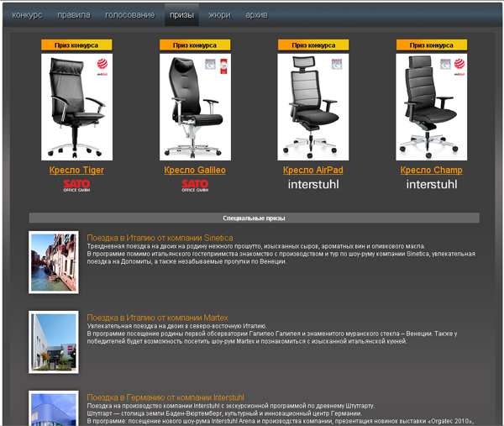The image size is (504, 426).
Task: Open the Кресло Galileo link
Action: point(195,171)
